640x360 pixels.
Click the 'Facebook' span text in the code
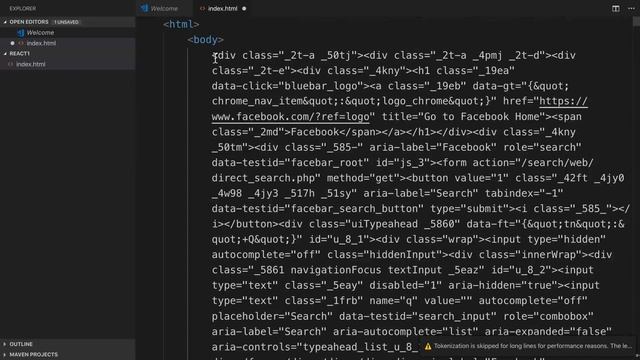tap(315, 132)
